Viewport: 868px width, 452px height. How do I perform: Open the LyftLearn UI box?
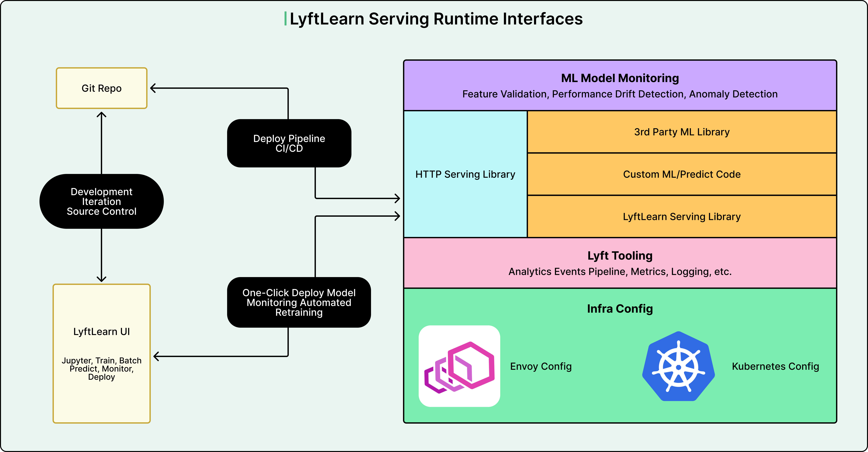point(101,332)
